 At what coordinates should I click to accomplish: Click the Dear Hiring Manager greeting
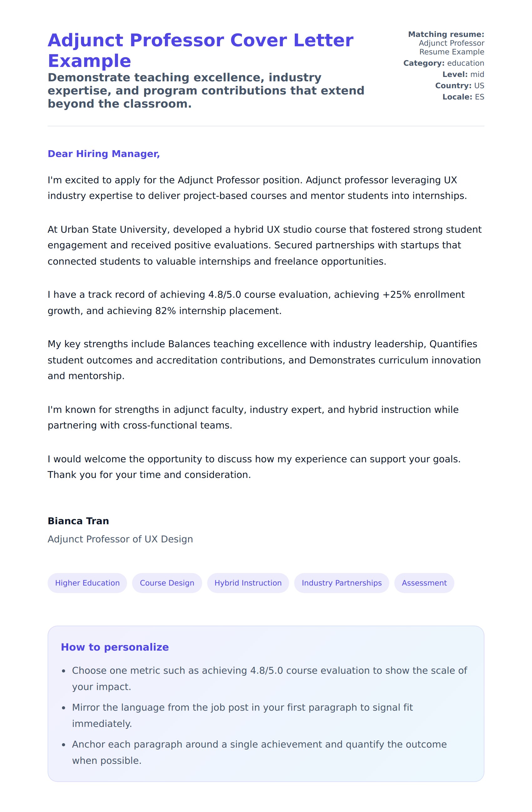(x=104, y=154)
